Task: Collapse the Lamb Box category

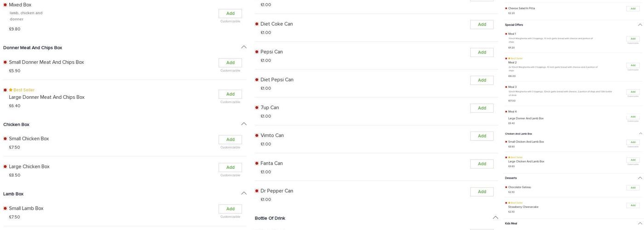Action: tap(244, 194)
